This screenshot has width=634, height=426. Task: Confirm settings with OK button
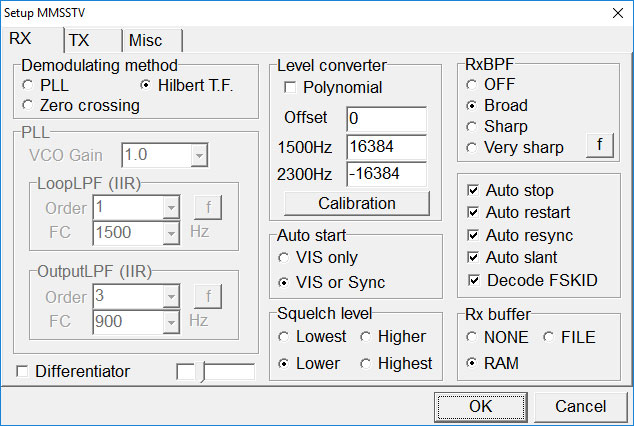tap(481, 407)
